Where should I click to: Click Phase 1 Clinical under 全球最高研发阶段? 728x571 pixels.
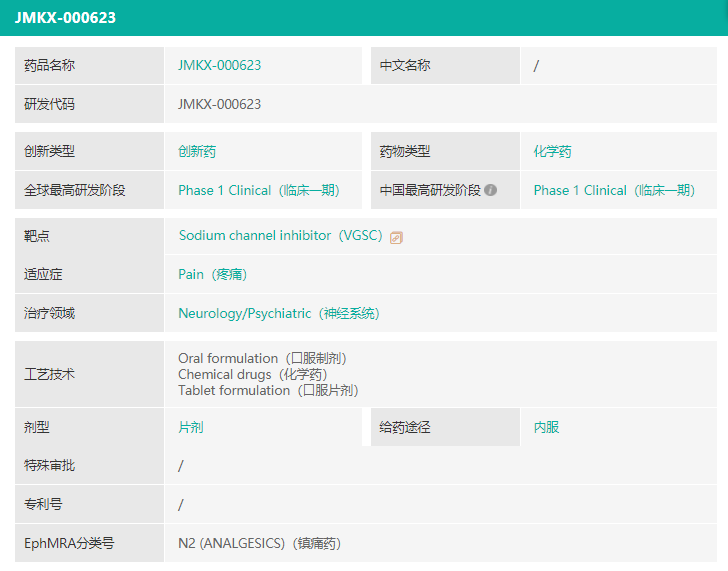tap(258, 190)
